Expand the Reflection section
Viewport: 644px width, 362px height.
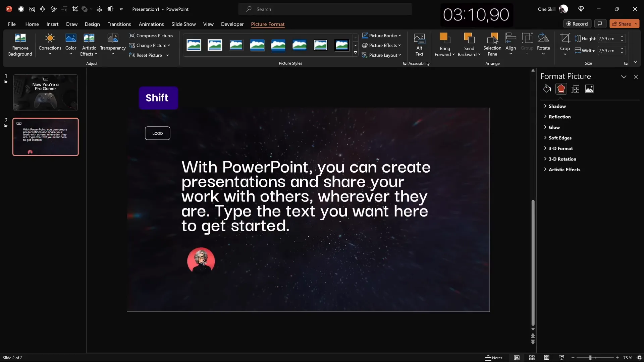pyautogui.click(x=557, y=117)
